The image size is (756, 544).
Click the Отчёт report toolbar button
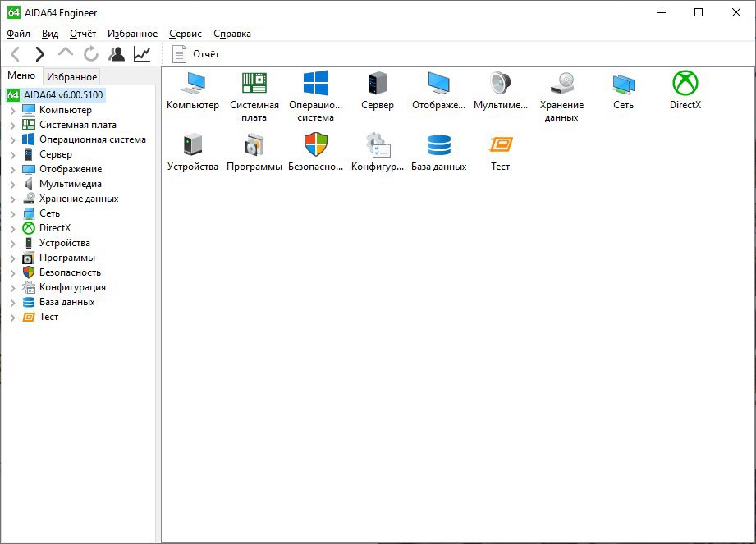195,54
